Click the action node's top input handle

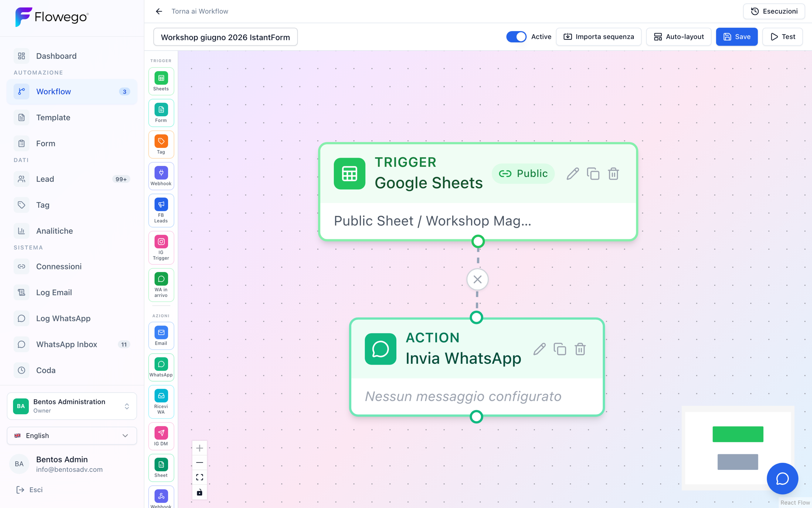pos(476,317)
